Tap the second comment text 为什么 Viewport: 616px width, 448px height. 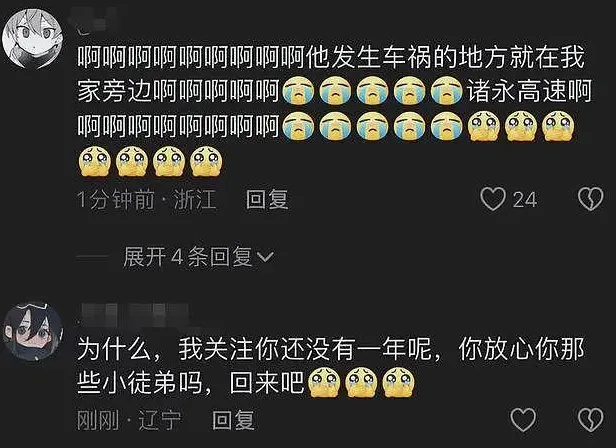point(331,366)
